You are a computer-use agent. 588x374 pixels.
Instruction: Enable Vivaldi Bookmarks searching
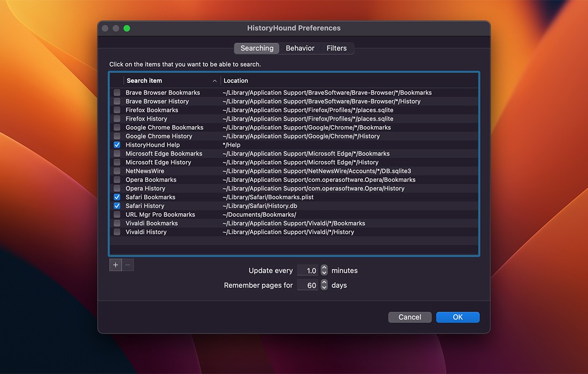(x=117, y=223)
